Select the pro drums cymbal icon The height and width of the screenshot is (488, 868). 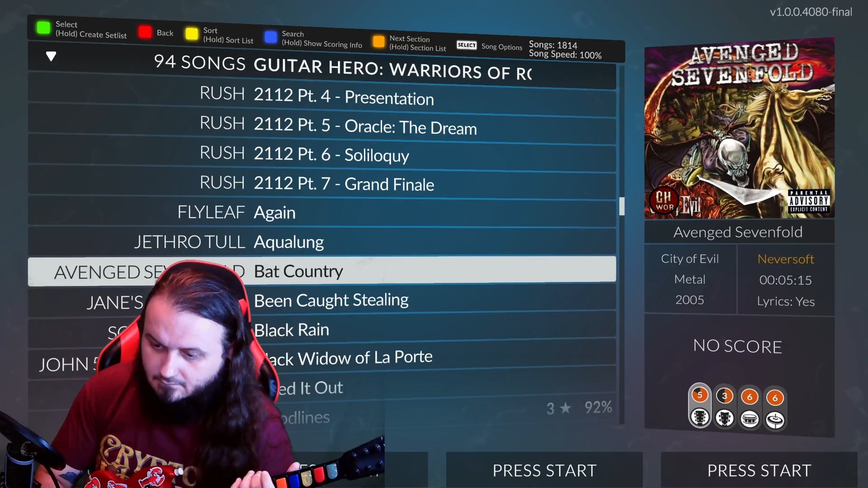click(x=775, y=421)
